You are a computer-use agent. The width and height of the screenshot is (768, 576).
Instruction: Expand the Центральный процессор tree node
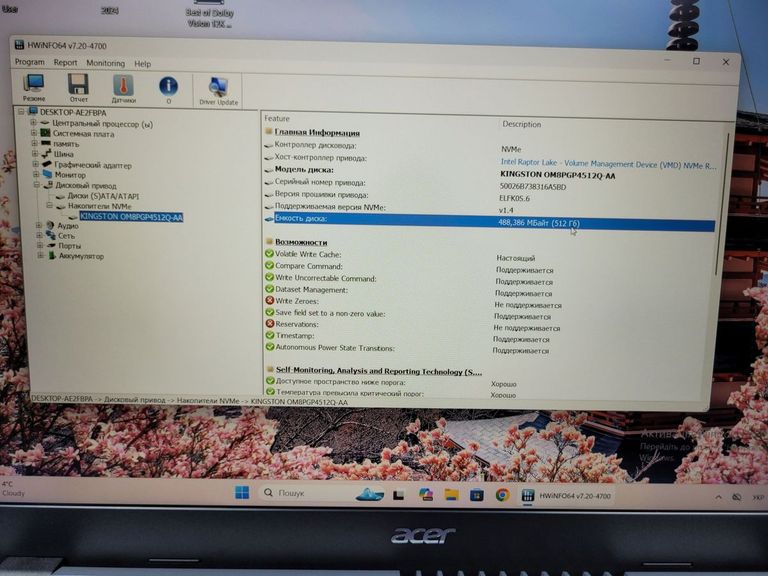coord(33,122)
